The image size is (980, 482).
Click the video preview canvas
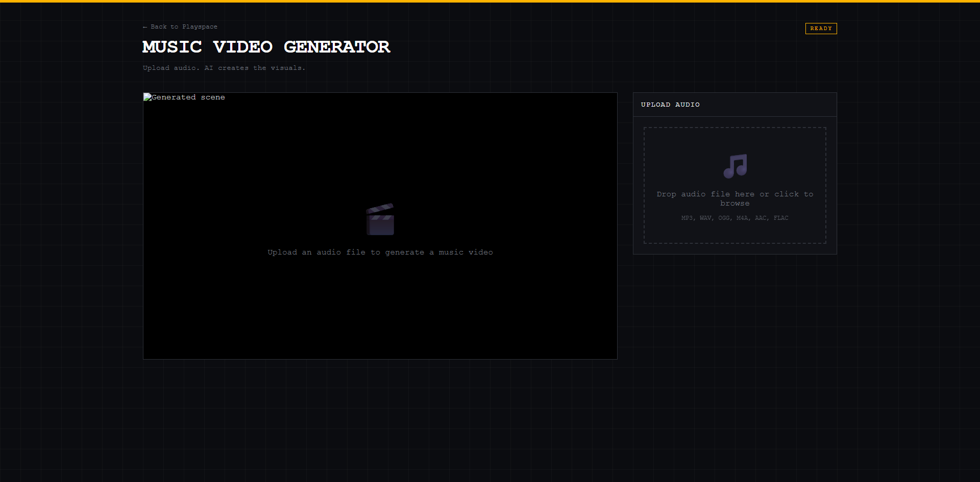point(380,306)
